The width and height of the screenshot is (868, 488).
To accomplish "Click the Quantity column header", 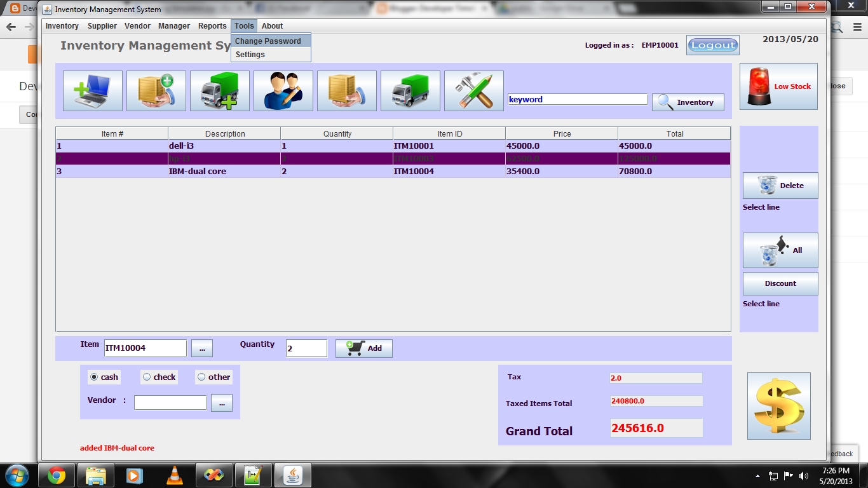I will 337,133.
